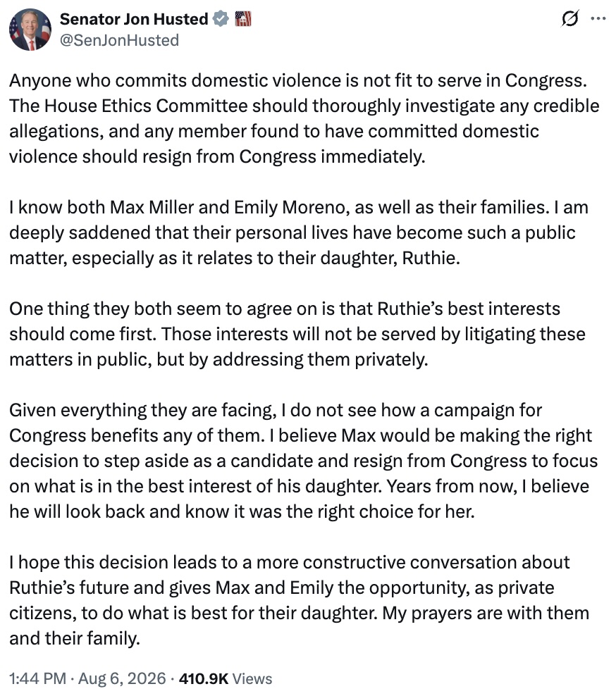Image resolution: width=616 pixels, height=696 pixels.
Task: Open the Senator Jon Husted display name
Action: pyautogui.click(x=134, y=19)
